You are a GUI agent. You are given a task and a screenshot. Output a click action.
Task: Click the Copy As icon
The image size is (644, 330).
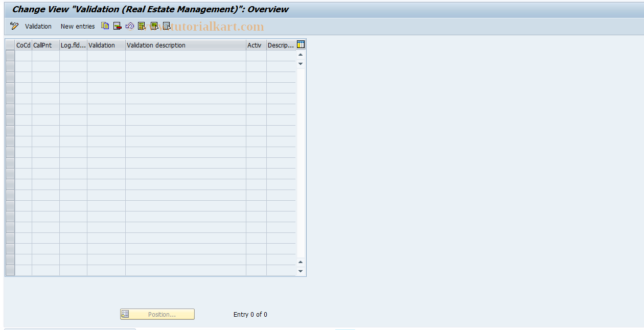pyautogui.click(x=105, y=26)
